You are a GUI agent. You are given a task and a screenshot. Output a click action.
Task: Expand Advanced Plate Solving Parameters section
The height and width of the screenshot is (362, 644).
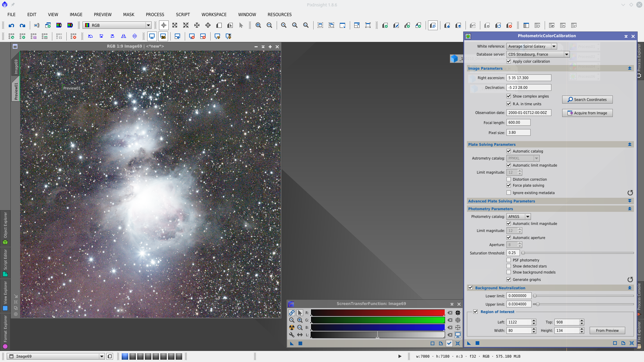(x=630, y=201)
